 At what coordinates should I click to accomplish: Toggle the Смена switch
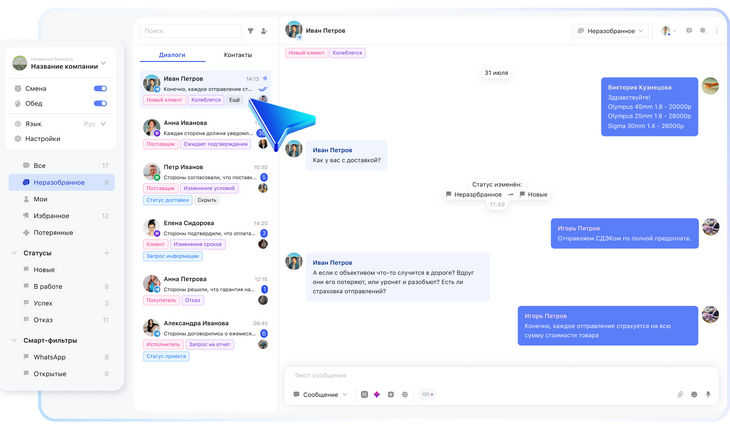100,88
